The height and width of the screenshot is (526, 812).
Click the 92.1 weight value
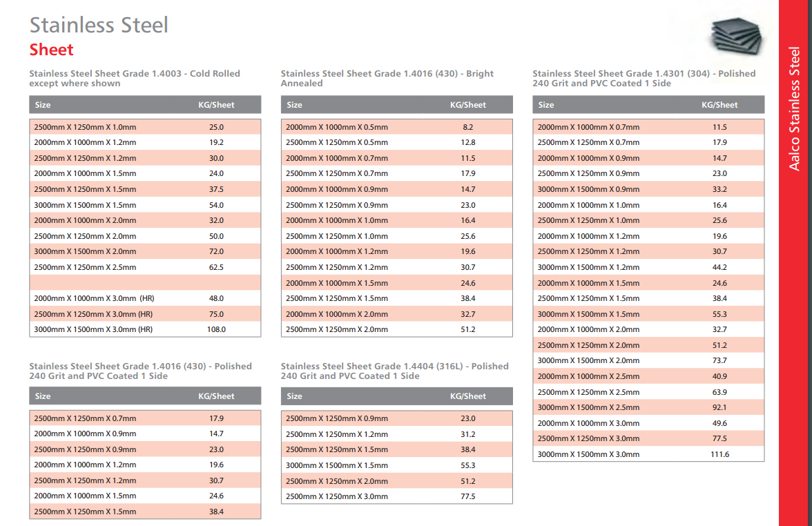click(x=719, y=407)
